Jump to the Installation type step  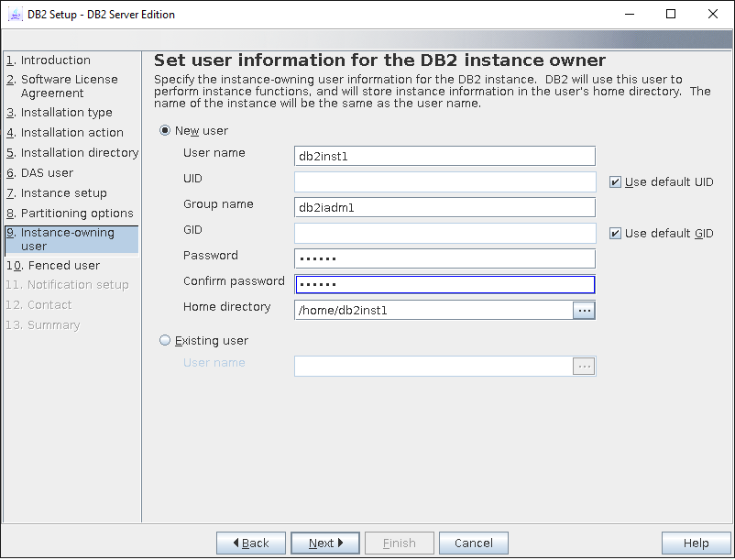point(66,113)
